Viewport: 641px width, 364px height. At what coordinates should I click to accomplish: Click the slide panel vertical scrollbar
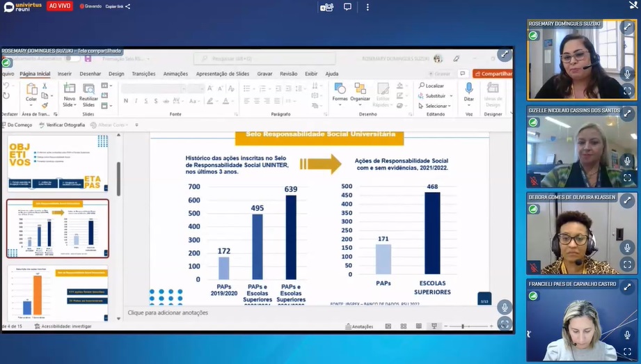point(118,179)
